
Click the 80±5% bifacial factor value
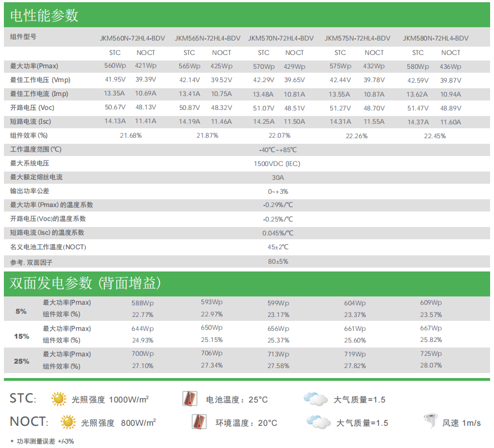(x=278, y=261)
